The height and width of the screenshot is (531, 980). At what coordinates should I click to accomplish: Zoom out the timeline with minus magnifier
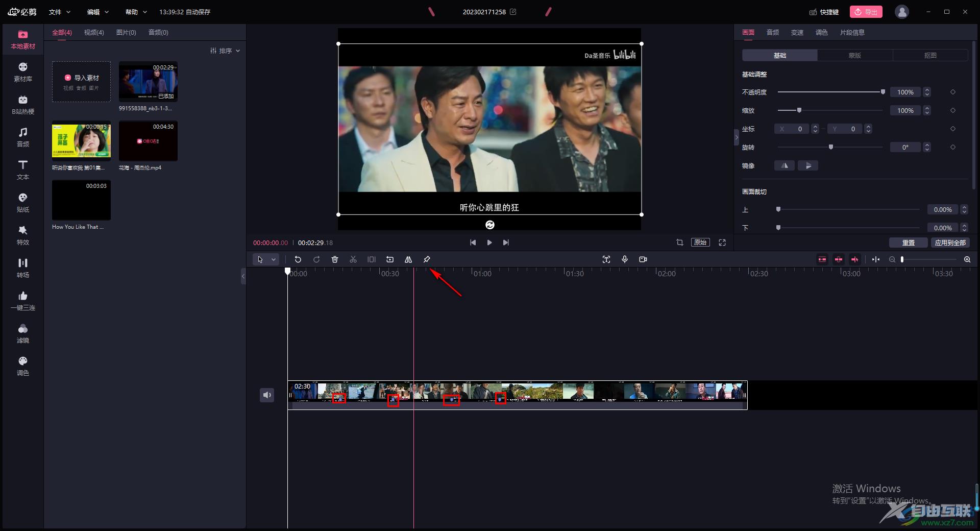pyautogui.click(x=892, y=259)
